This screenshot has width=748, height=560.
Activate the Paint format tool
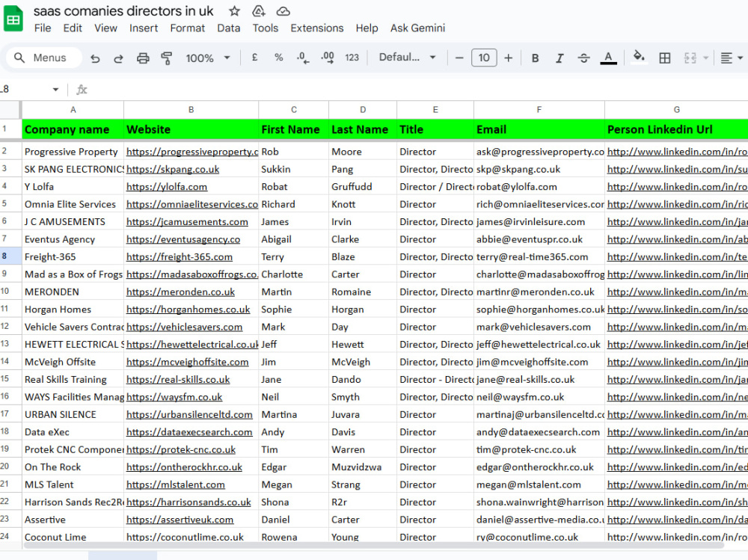[167, 58]
